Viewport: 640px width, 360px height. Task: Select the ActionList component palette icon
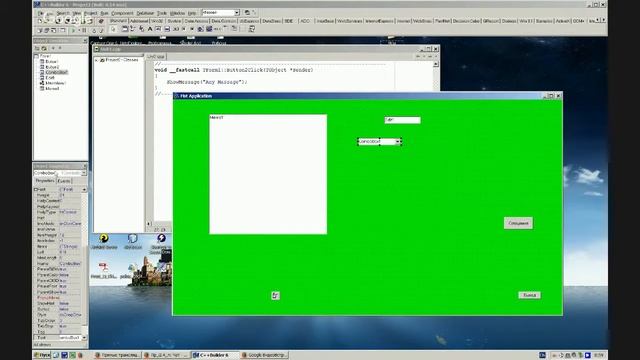[x=251, y=29]
